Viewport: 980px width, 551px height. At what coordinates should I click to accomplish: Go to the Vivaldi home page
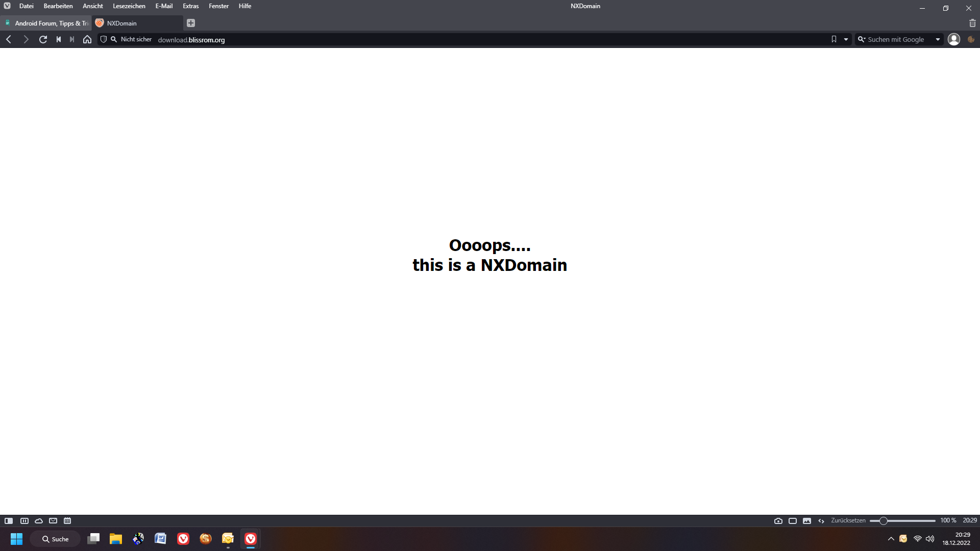click(87, 39)
